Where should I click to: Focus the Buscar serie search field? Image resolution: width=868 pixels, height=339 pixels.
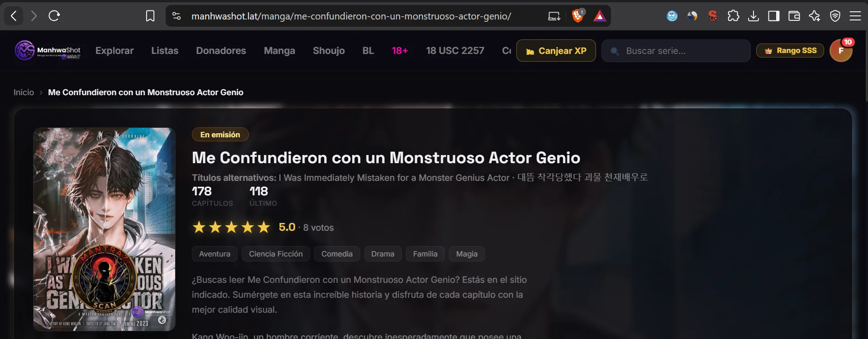point(676,51)
